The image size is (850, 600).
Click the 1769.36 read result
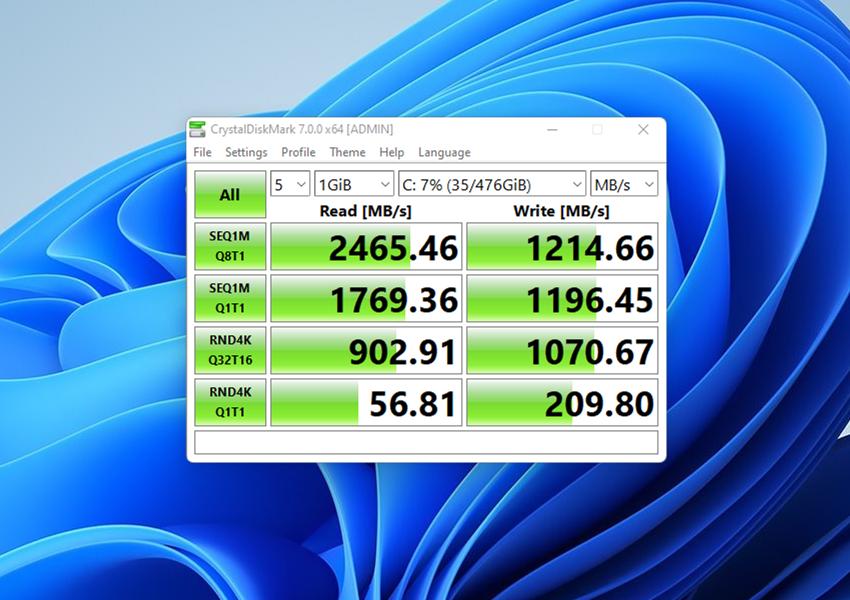[366, 298]
